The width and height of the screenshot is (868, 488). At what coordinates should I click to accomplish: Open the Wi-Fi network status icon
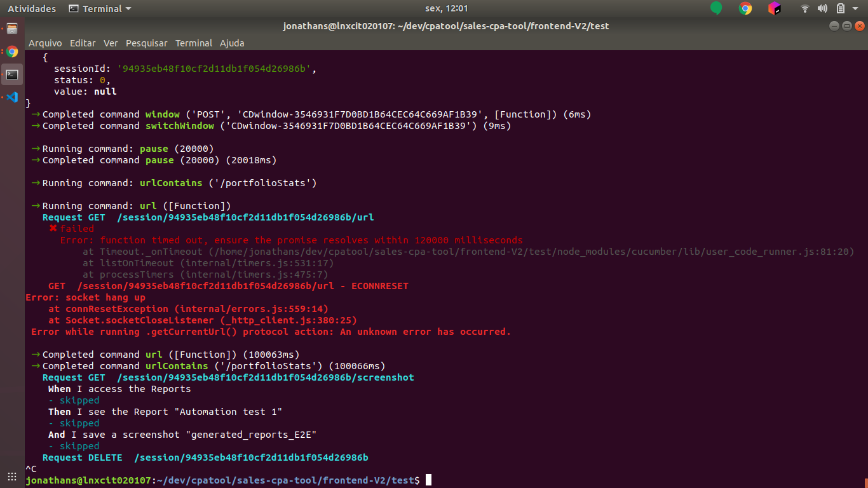click(x=804, y=8)
